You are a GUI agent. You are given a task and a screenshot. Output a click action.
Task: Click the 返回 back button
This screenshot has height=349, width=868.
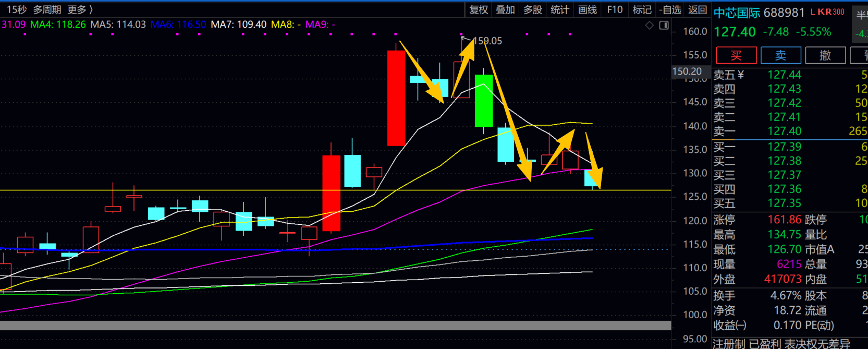point(698,10)
